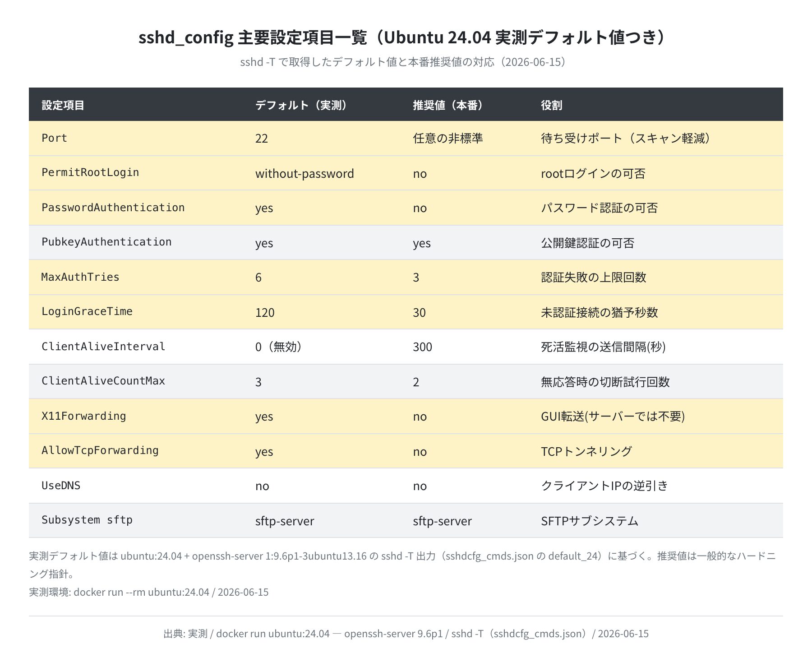Image resolution: width=812 pixels, height=658 pixels.
Task: Click the クライアントIPの逆引き description
Action: coord(604,486)
